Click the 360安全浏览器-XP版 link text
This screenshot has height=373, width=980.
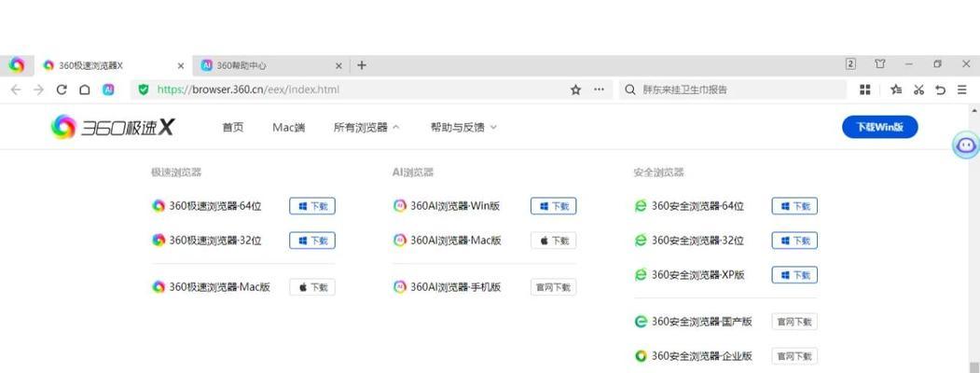[698, 275]
